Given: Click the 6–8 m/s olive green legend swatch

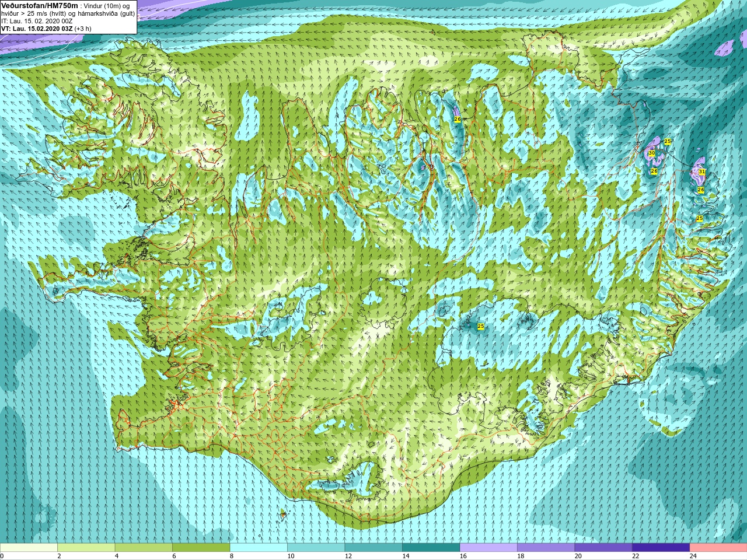Looking at the screenshot, I should 201,548.
